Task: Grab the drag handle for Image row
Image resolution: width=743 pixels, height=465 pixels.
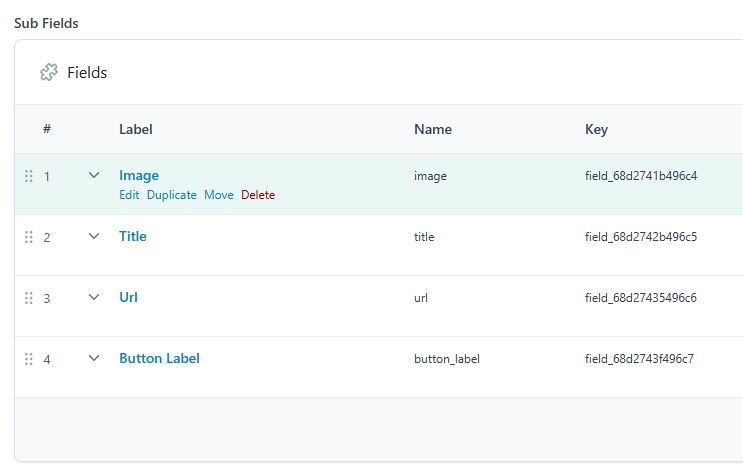Action: 29,176
